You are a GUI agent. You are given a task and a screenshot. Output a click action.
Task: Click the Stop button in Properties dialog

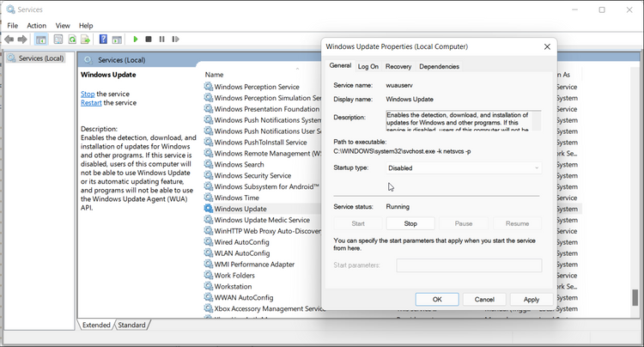pyautogui.click(x=410, y=223)
